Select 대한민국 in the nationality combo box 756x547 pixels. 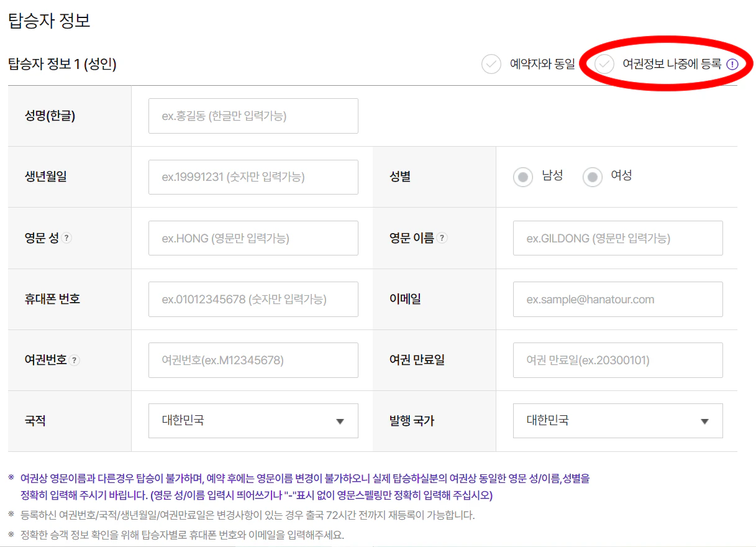click(x=253, y=421)
